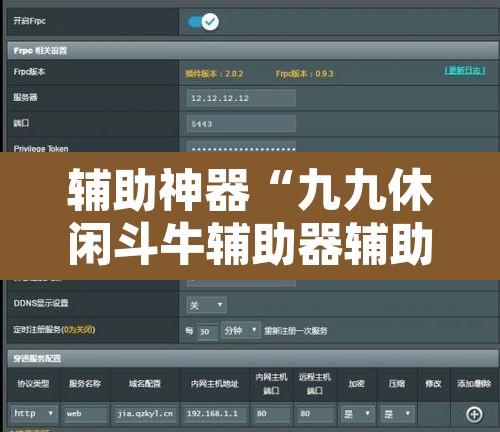The width and height of the screenshot is (500, 432).
Task: Open the 加密 encryption dropdown
Action: coord(357,414)
